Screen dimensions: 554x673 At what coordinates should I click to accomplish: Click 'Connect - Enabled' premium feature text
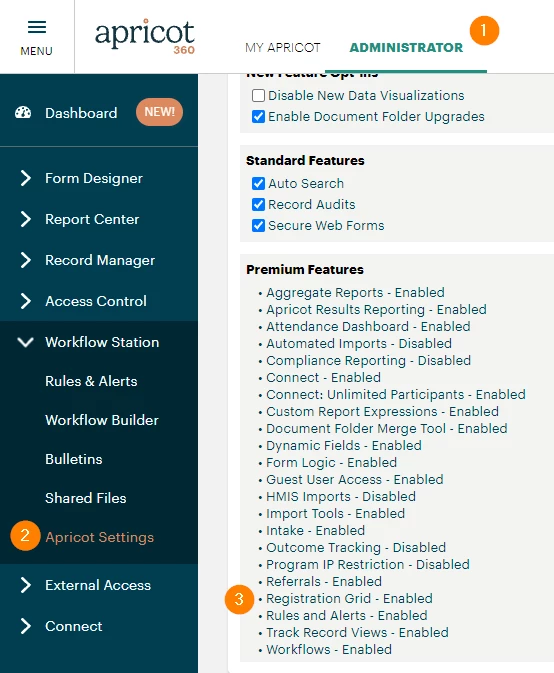point(324,377)
